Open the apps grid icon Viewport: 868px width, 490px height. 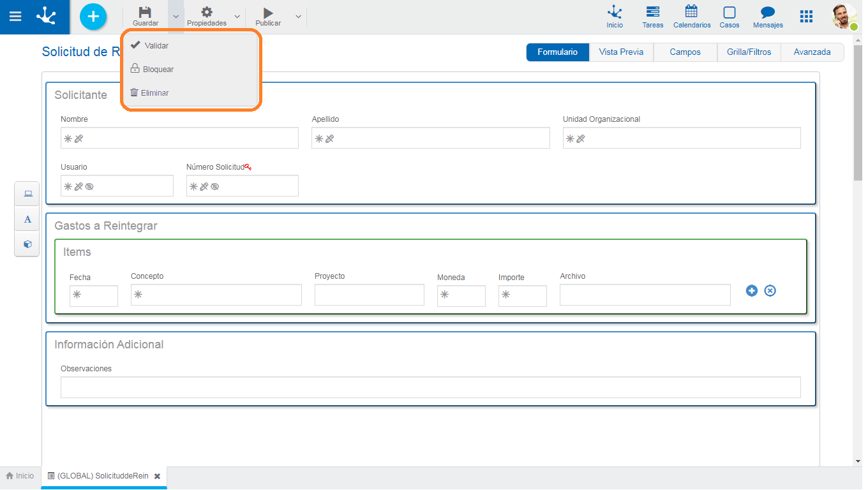pyautogui.click(x=807, y=17)
